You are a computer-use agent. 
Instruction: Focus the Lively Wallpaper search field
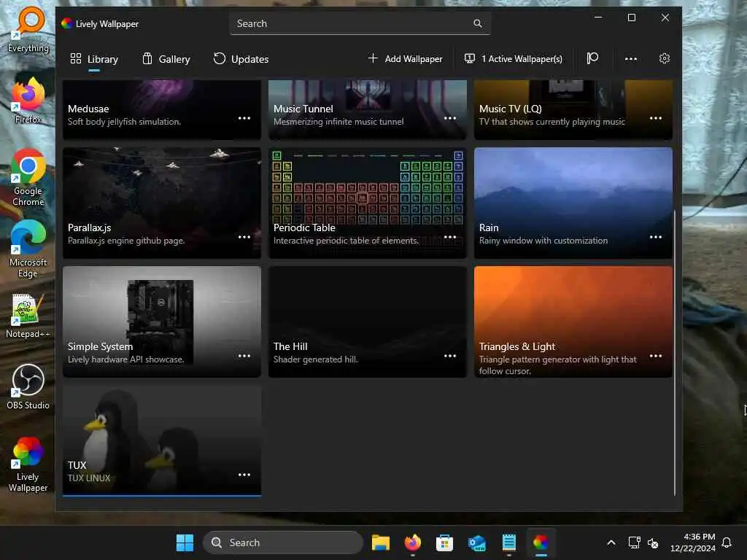pos(360,23)
